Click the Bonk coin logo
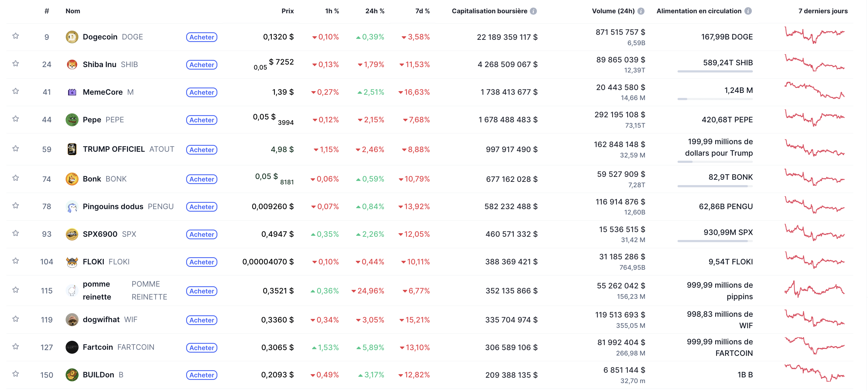Image resolution: width=868 pixels, height=391 pixels. (72, 179)
